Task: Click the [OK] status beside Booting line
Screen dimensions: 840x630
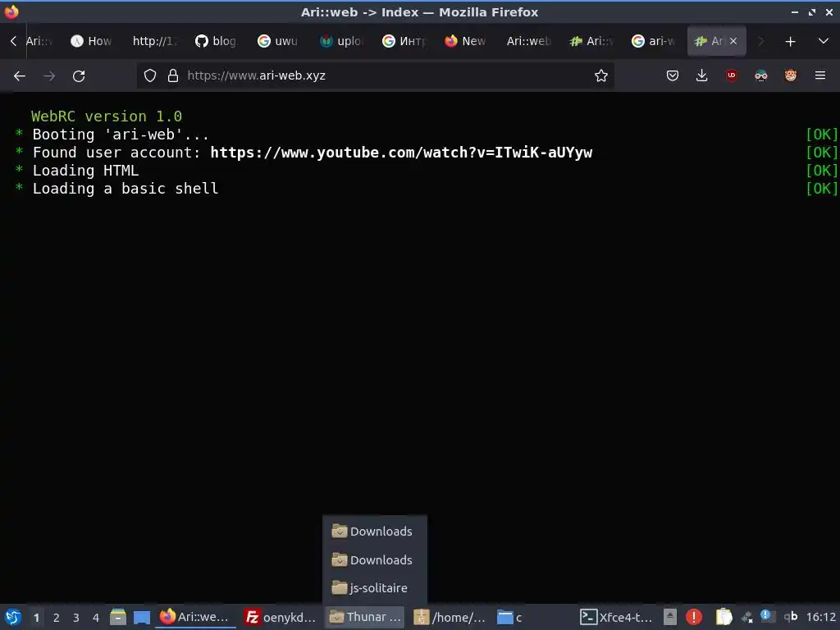Action: point(821,135)
